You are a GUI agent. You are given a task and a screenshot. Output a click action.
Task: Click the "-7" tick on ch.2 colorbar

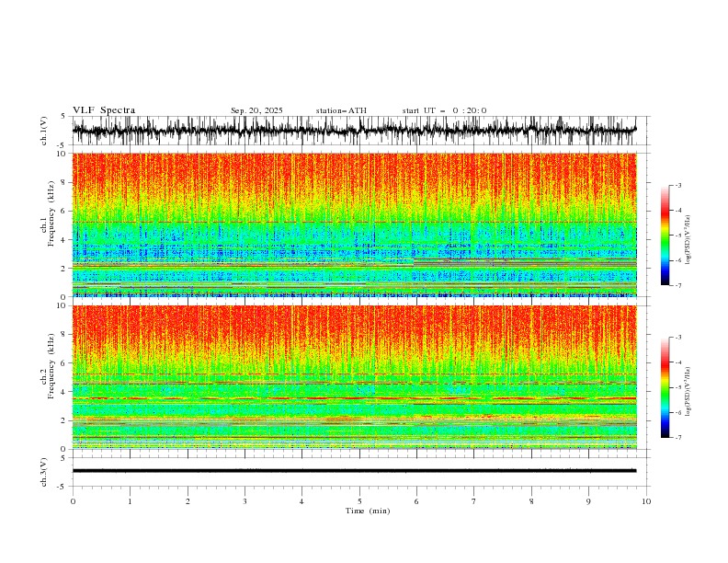pyautogui.click(x=678, y=438)
